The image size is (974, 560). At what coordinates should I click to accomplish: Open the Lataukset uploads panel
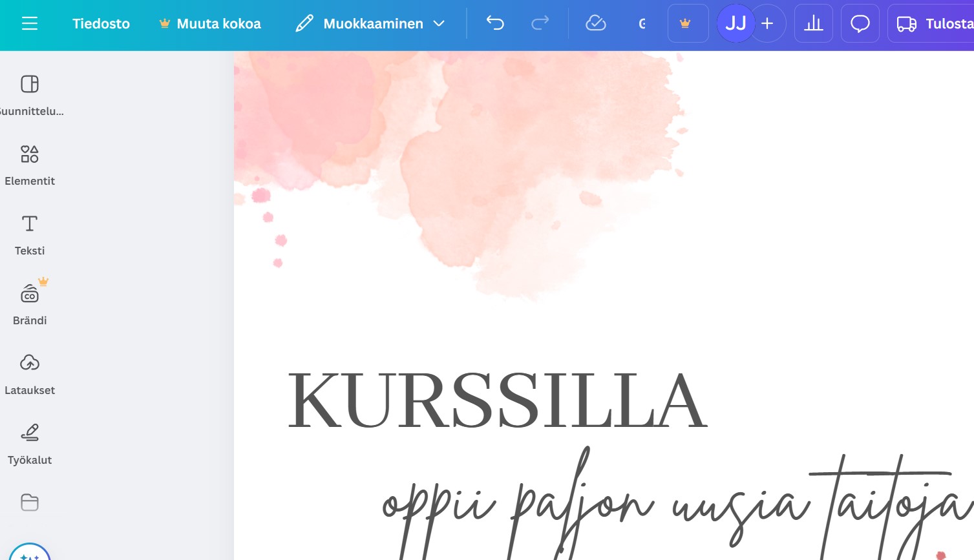point(30,374)
